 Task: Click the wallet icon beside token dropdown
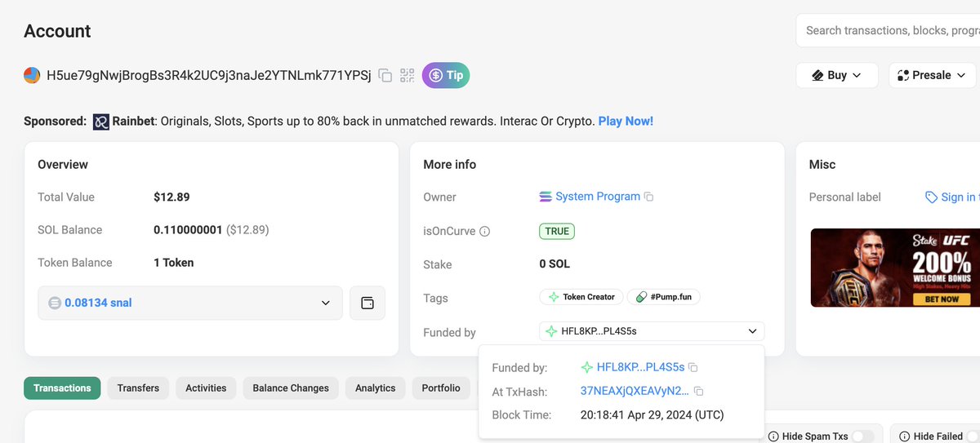[x=367, y=303]
